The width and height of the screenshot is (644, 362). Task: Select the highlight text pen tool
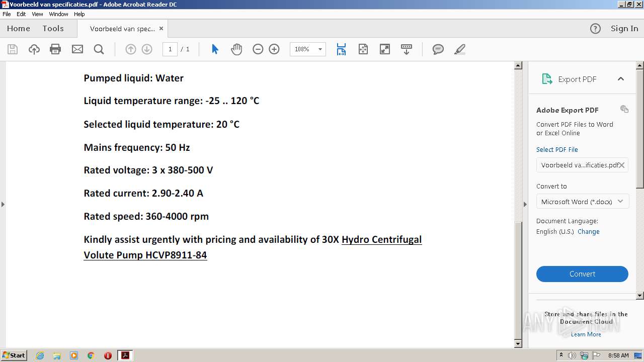pyautogui.click(x=459, y=49)
